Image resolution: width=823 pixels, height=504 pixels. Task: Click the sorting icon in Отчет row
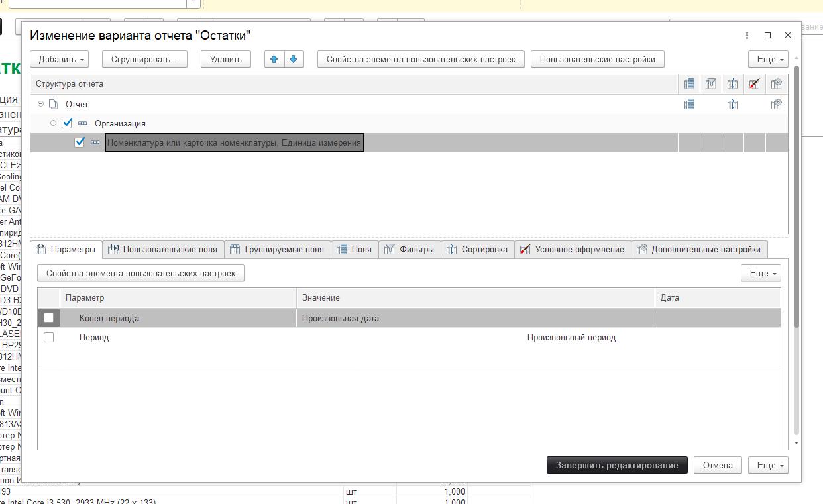tap(732, 104)
